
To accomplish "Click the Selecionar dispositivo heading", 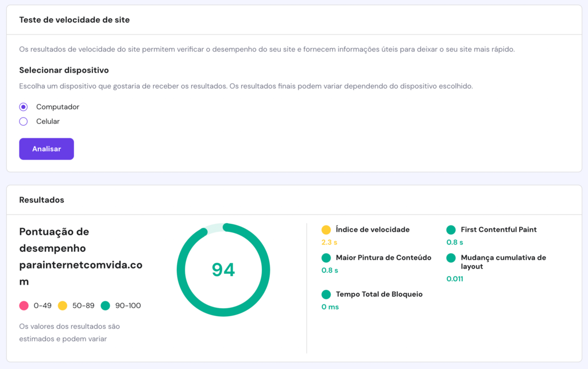I will tap(64, 70).
